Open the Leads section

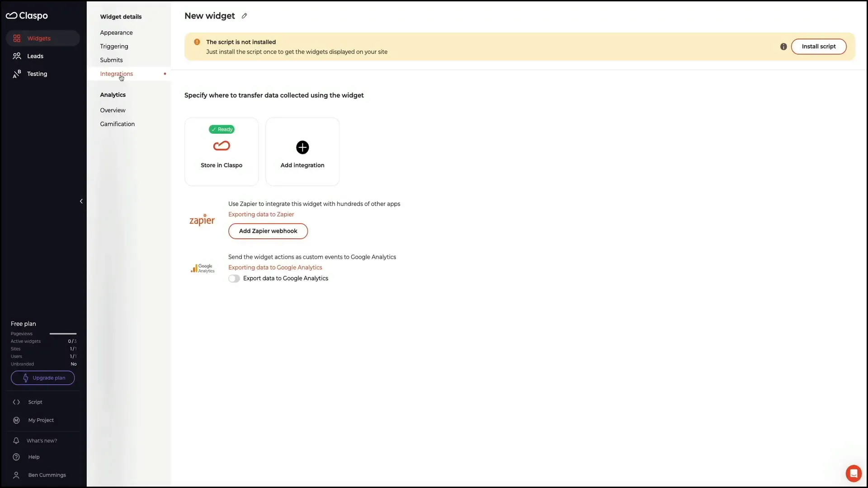pyautogui.click(x=43, y=56)
